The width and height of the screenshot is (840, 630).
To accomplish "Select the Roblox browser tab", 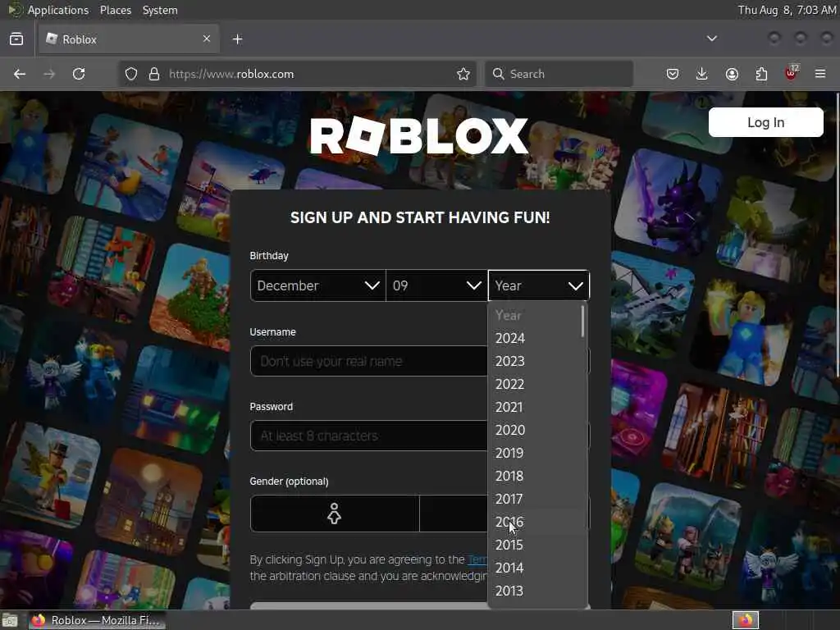I will [x=129, y=39].
